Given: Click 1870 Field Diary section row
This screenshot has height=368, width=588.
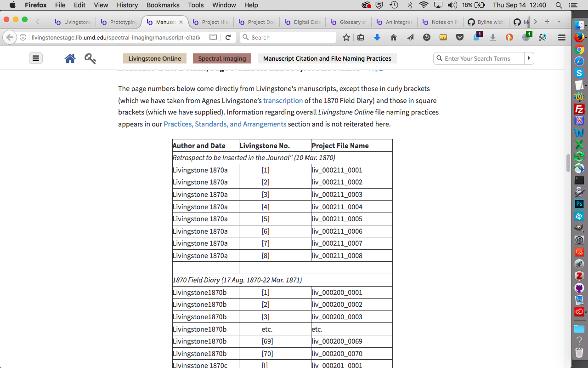Looking at the screenshot, I should [283, 280].
